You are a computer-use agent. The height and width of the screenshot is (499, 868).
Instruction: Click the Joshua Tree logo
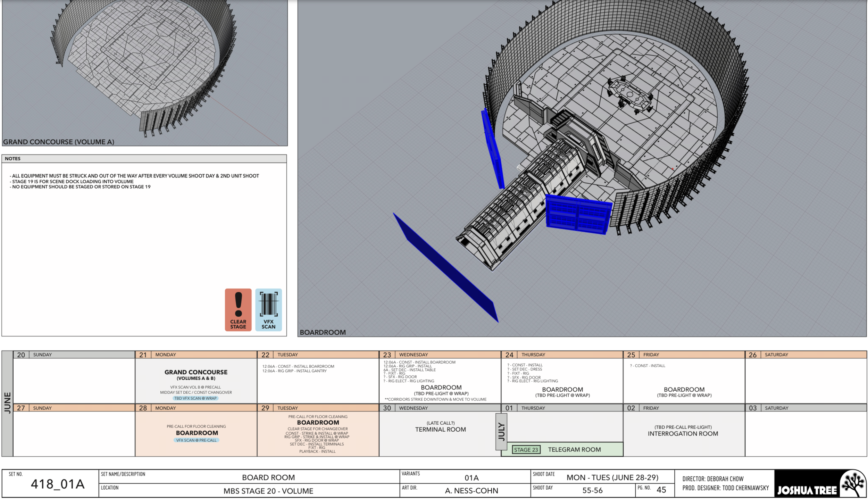(820, 484)
